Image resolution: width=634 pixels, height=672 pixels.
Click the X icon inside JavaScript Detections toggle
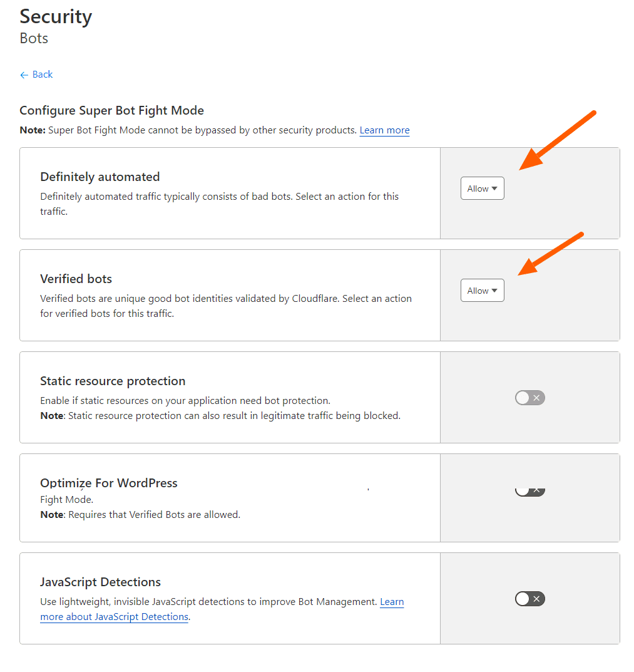(x=536, y=598)
